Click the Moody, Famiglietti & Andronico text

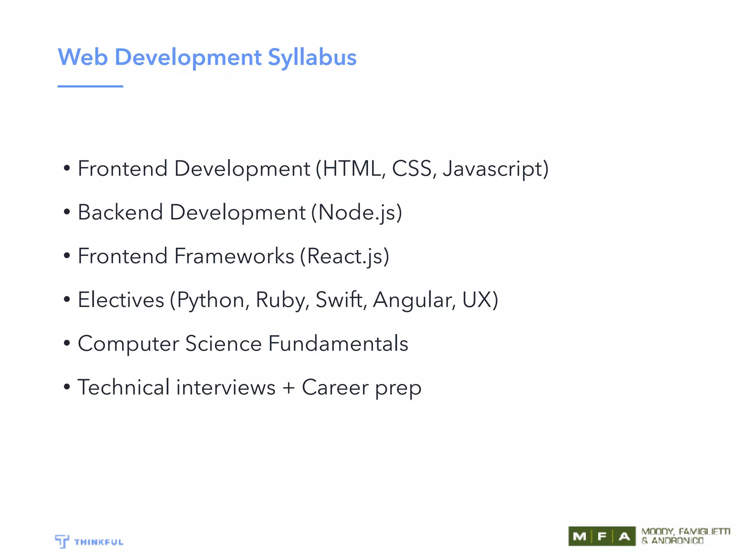pos(685,536)
